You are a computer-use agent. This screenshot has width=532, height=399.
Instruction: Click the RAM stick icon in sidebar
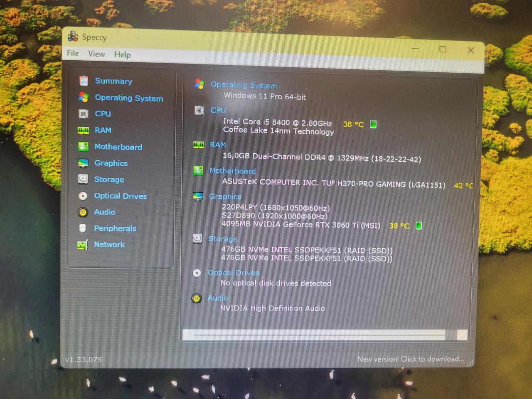(x=83, y=130)
